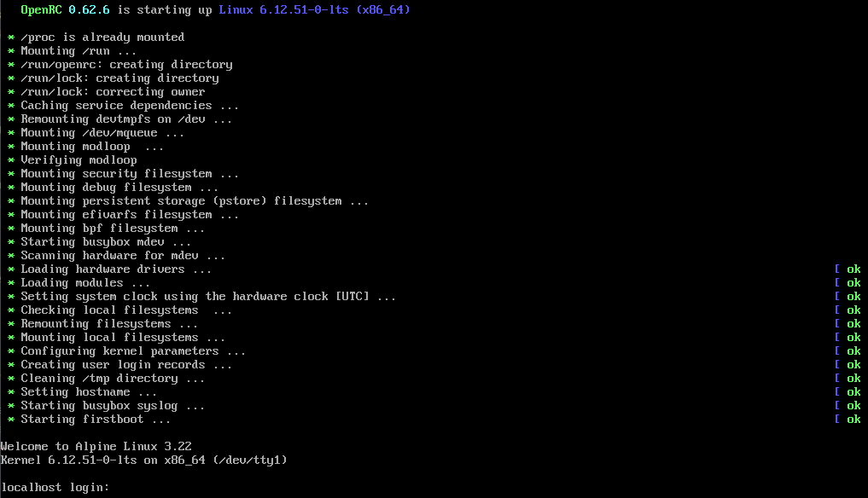Screen dimensions: 868x498
Task: Click the ok status for Starting firstboot
Action: pos(853,420)
